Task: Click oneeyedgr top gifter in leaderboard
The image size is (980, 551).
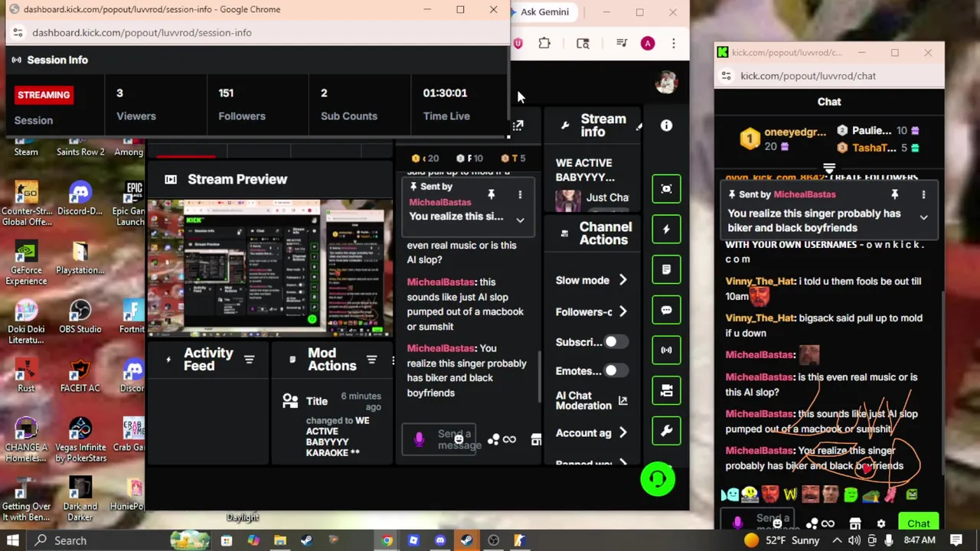Action: click(x=795, y=132)
